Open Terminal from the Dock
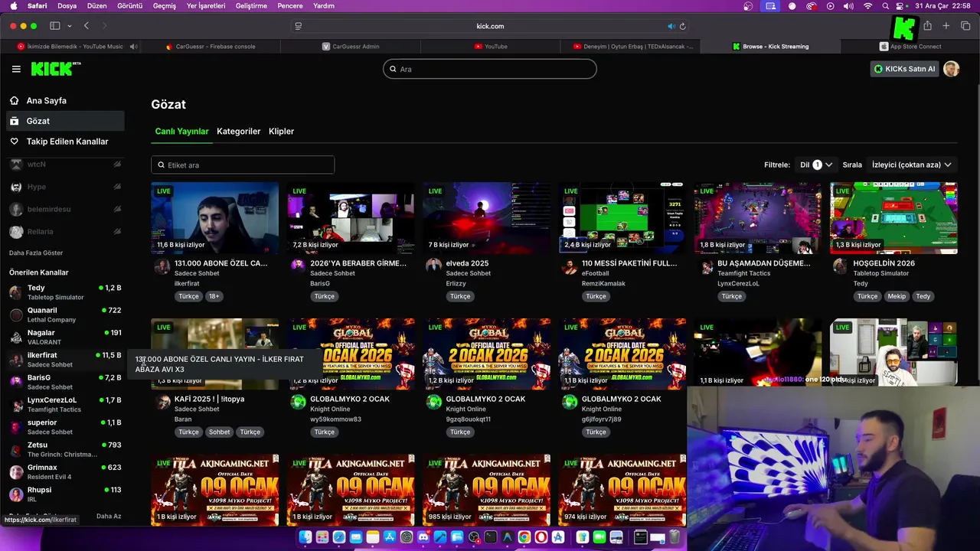 [491, 537]
